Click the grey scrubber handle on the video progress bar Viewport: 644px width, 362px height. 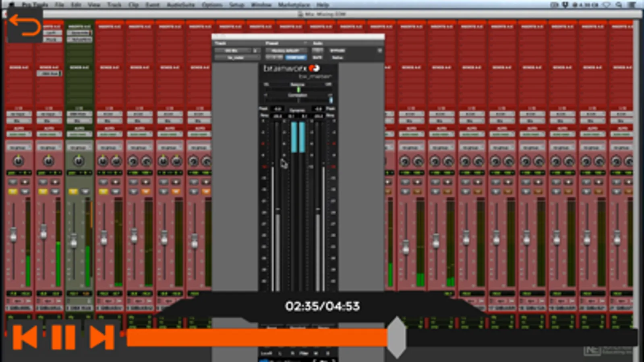(x=397, y=337)
